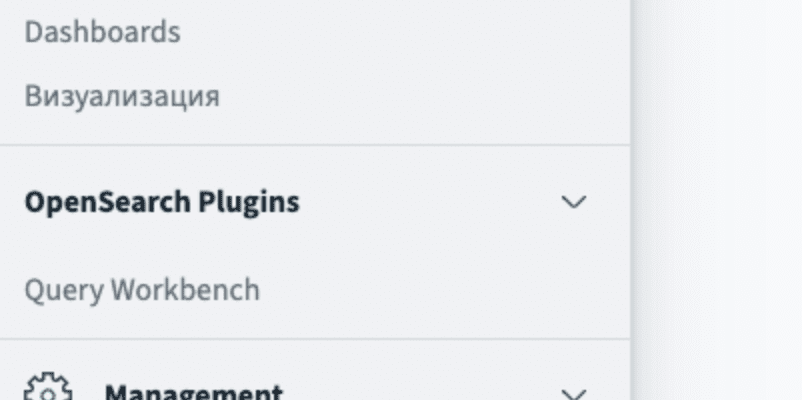Toggle the OpenSearch Plugins group arrow
The height and width of the screenshot is (400, 802).
[x=573, y=202]
